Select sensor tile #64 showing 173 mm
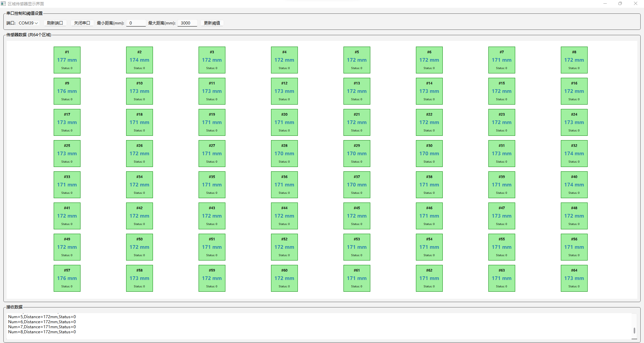The height and width of the screenshot is (343, 644). (x=574, y=278)
